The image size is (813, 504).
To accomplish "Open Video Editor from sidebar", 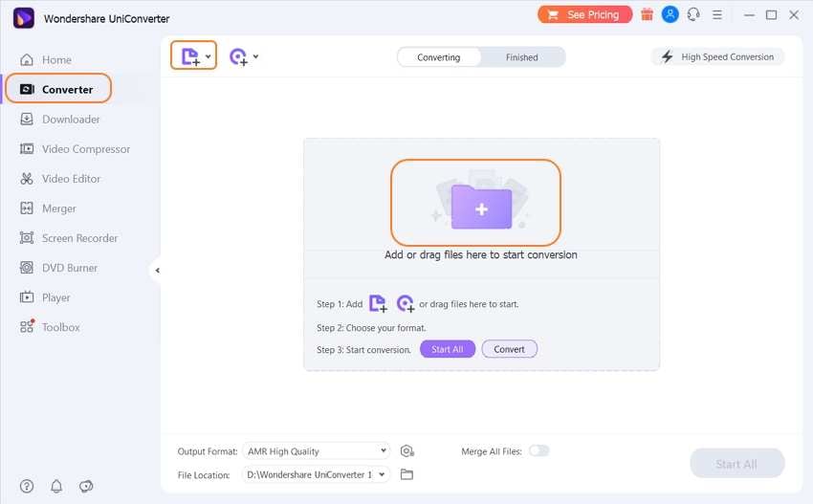I will click(x=60, y=179).
